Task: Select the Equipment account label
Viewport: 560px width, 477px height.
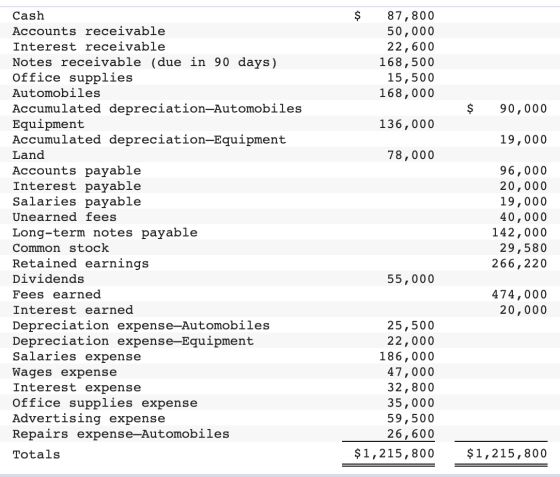Action: coord(48,124)
